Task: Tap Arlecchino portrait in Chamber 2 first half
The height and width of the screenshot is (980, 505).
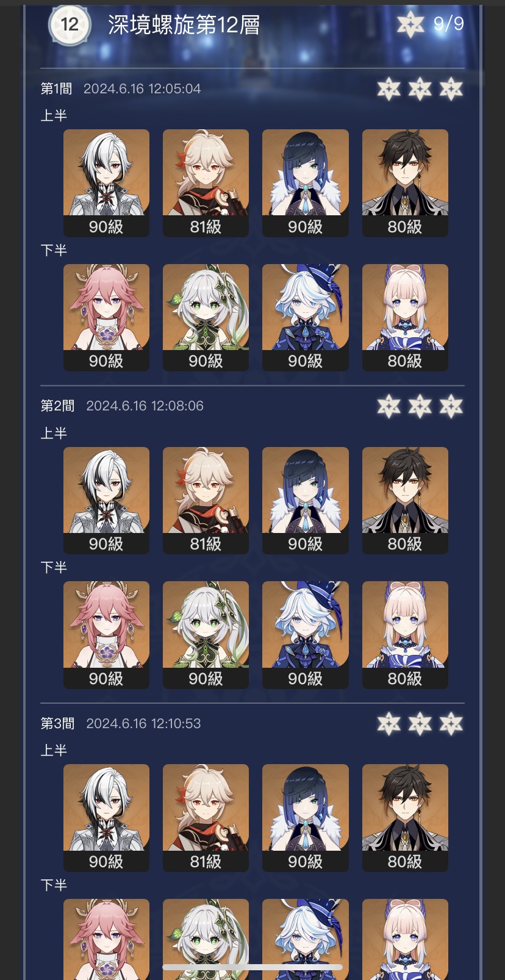Action: pyautogui.click(x=106, y=501)
